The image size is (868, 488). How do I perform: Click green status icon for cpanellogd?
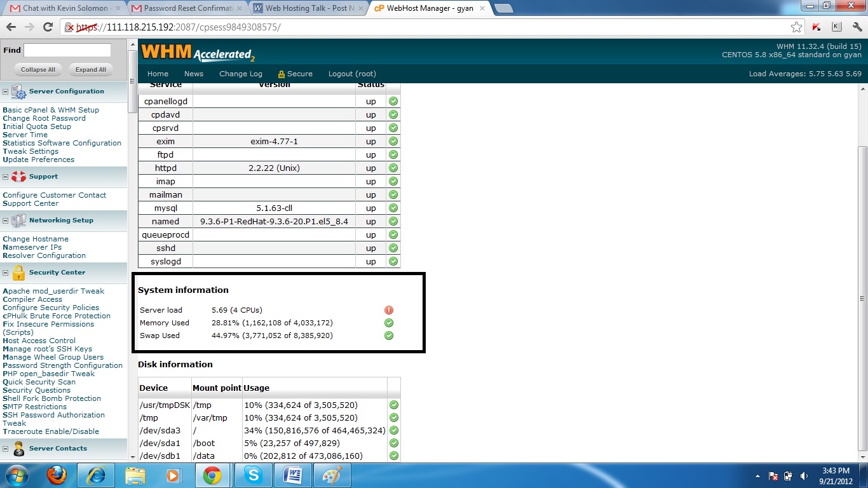point(393,101)
